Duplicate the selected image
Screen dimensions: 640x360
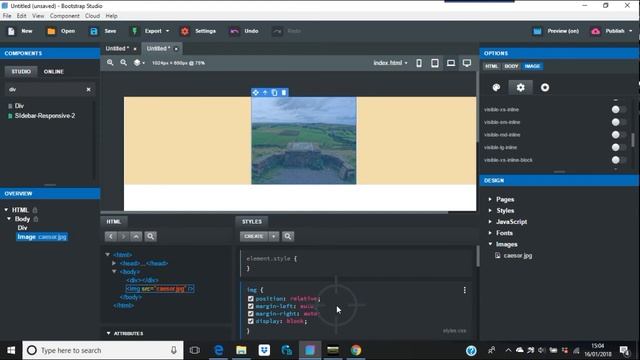[x=275, y=93]
